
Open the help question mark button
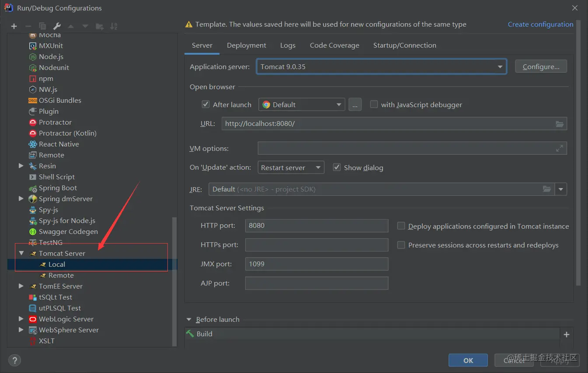point(14,360)
